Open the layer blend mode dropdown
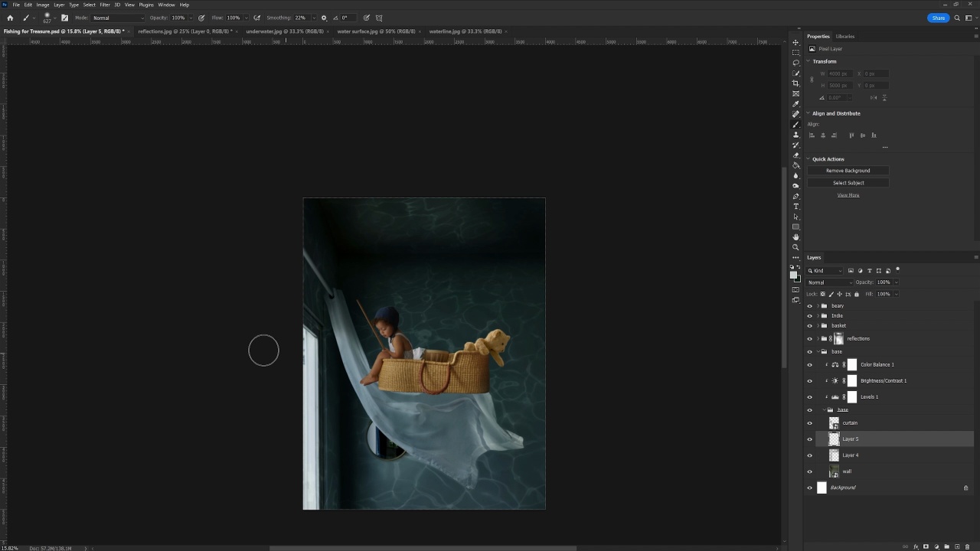 pyautogui.click(x=830, y=282)
